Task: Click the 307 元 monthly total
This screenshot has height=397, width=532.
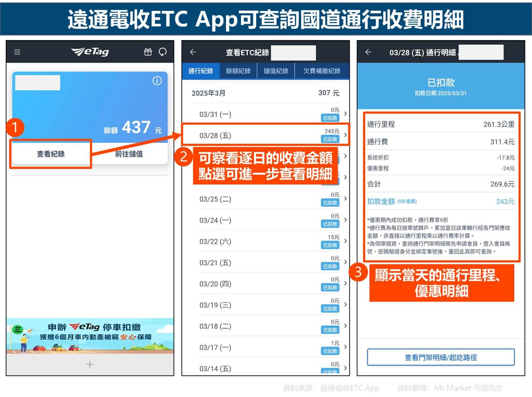Action: [329, 93]
